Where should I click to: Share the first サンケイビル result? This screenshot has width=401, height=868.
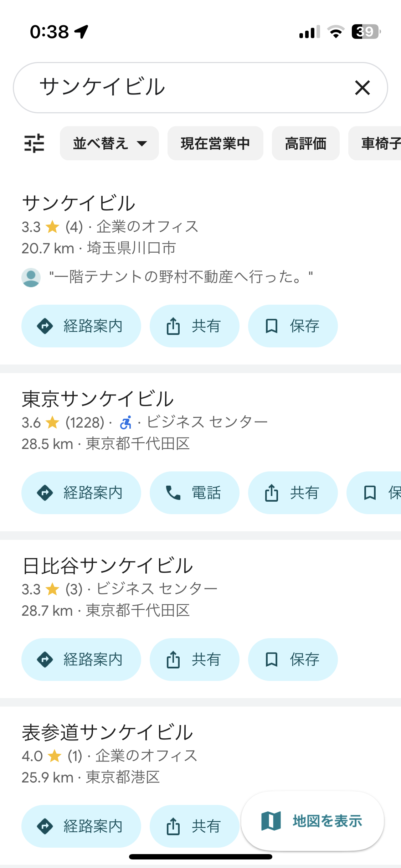coord(194,326)
